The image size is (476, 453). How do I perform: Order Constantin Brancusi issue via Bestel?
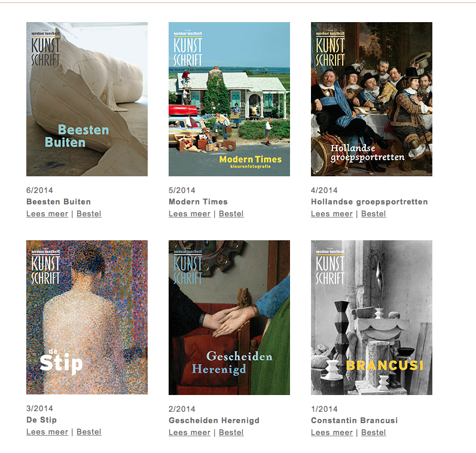pos(374,432)
